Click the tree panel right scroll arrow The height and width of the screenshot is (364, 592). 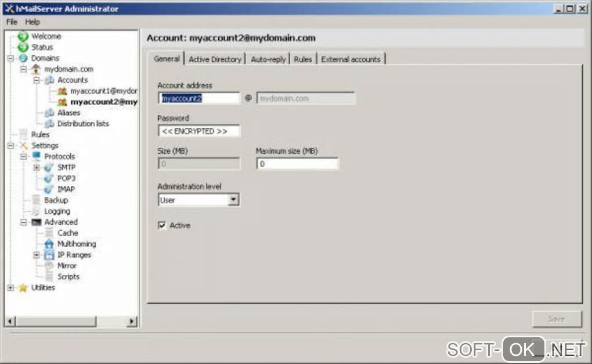131,322
